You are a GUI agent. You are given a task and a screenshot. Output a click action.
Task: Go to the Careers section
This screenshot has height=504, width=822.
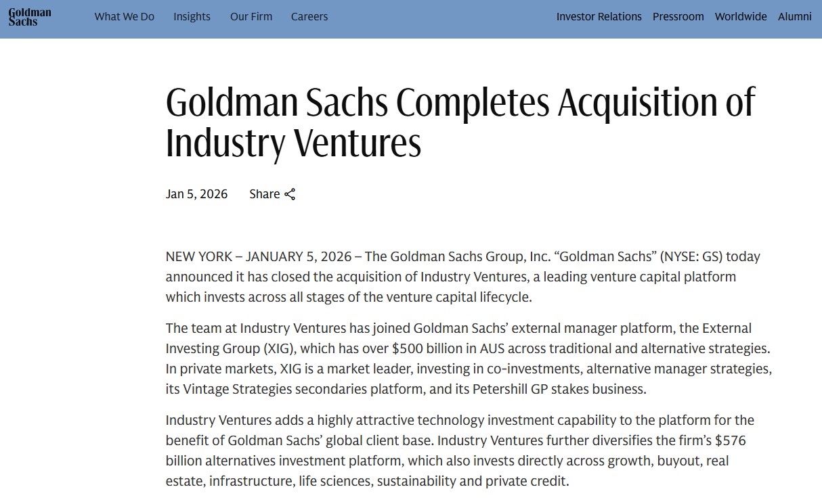pyautogui.click(x=309, y=17)
